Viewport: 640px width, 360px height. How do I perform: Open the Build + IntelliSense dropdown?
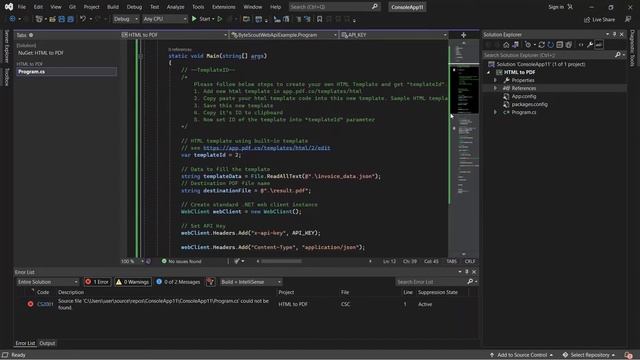click(x=251, y=282)
